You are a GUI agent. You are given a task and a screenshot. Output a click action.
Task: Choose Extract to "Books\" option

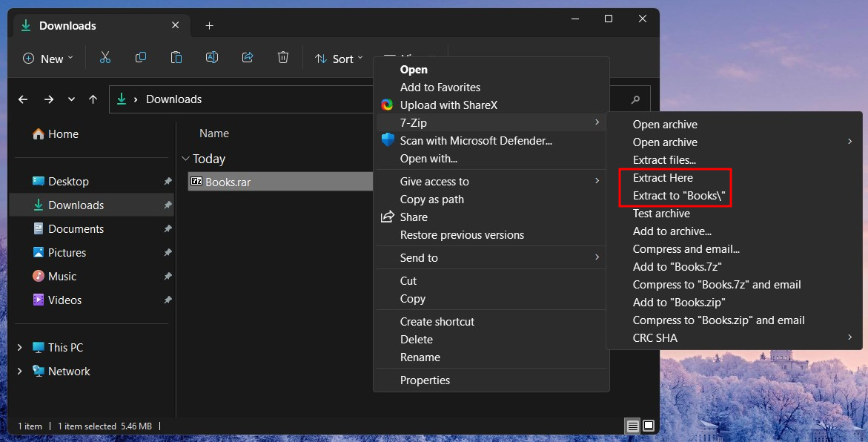[678, 196]
